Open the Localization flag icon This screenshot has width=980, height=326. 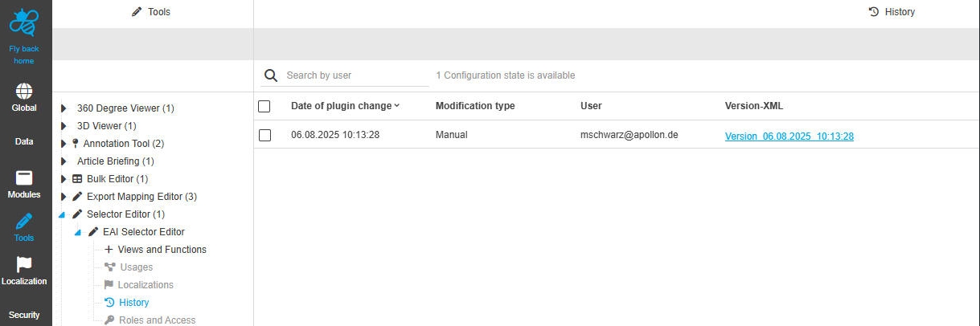click(x=24, y=265)
